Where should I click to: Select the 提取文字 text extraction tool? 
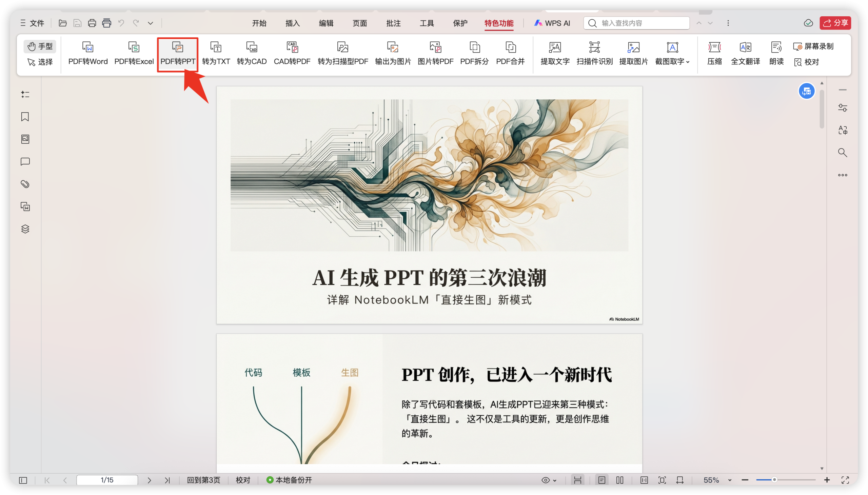pyautogui.click(x=554, y=54)
